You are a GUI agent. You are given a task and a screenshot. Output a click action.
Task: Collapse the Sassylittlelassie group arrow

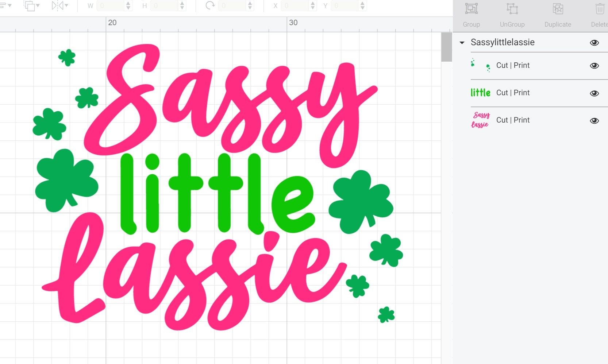click(462, 43)
